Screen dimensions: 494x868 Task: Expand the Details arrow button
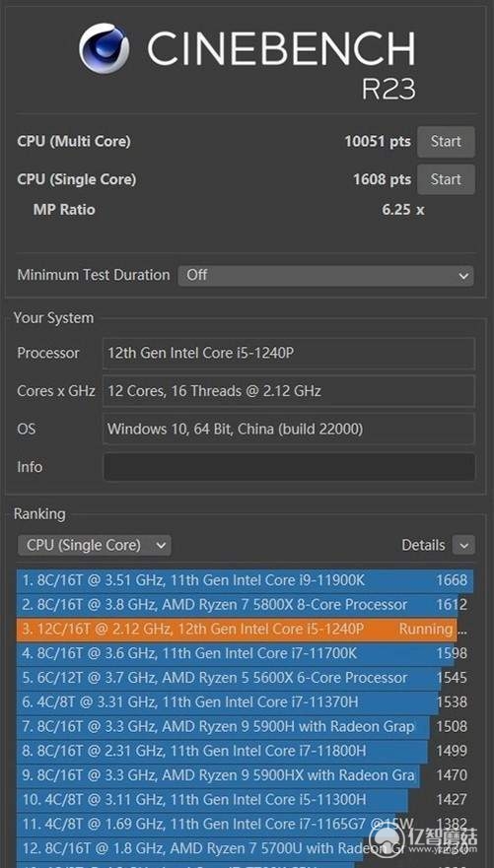pyautogui.click(x=463, y=545)
